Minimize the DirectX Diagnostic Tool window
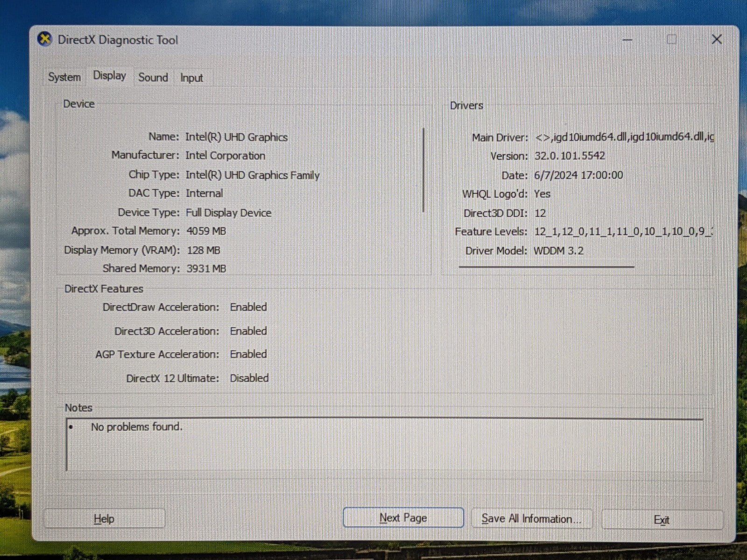 (627, 40)
